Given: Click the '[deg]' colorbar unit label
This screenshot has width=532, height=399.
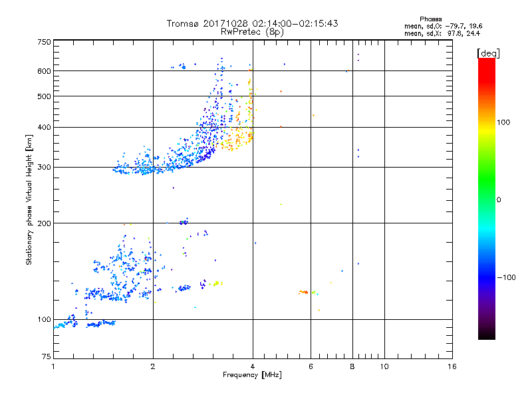Looking at the screenshot, I should pos(488,53).
